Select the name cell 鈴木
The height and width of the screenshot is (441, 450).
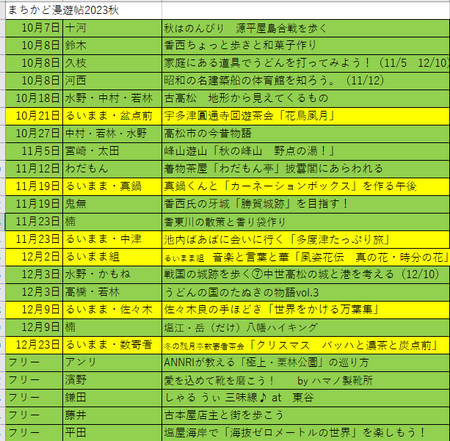[112, 46]
